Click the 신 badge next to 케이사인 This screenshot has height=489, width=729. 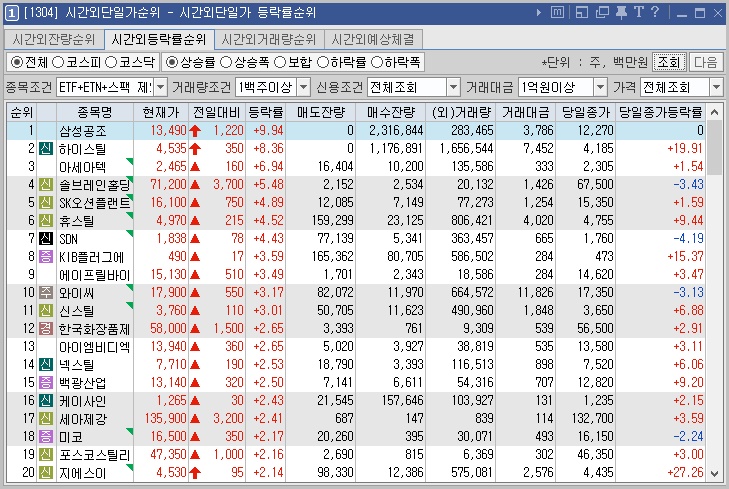tap(46, 401)
